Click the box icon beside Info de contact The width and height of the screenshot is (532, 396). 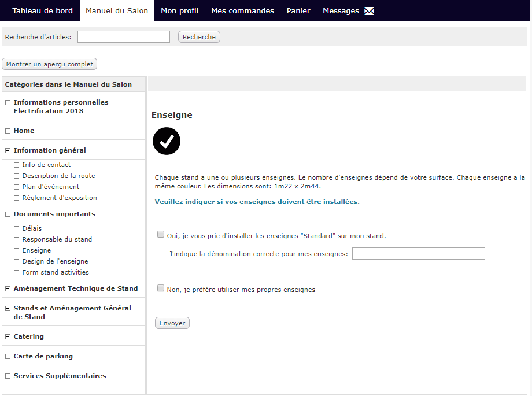[16, 165]
